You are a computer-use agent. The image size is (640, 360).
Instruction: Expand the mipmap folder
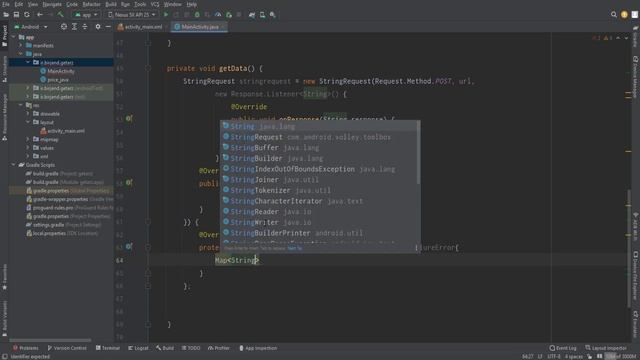28,140
